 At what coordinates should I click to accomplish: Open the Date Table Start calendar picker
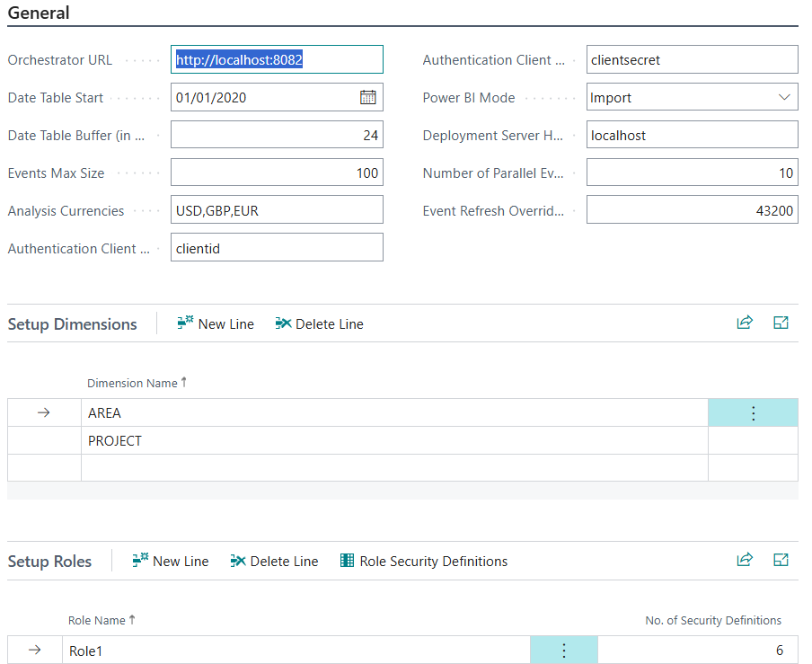pos(367,97)
